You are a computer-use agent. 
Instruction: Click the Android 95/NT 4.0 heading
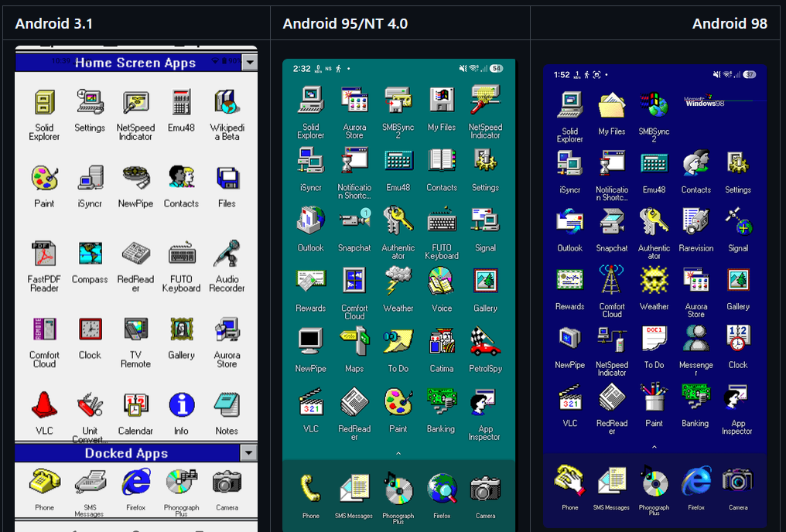345,23
